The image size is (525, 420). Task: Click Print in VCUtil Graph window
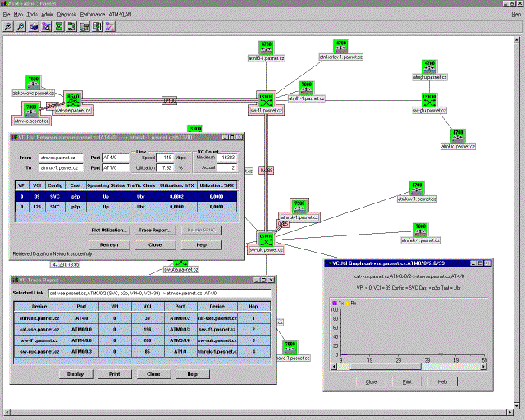407,381
